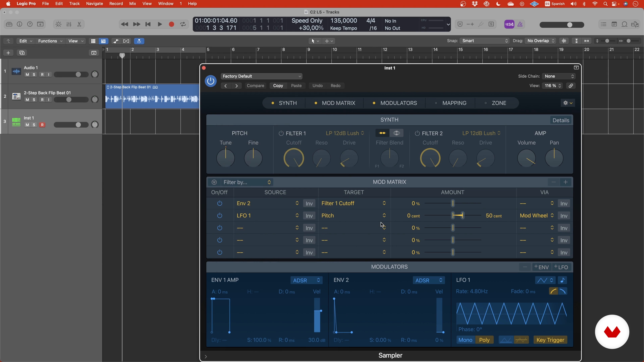The height and width of the screenshot is (362, 644).
Task: Open the Inspector info button
Action: click(19, 24)
